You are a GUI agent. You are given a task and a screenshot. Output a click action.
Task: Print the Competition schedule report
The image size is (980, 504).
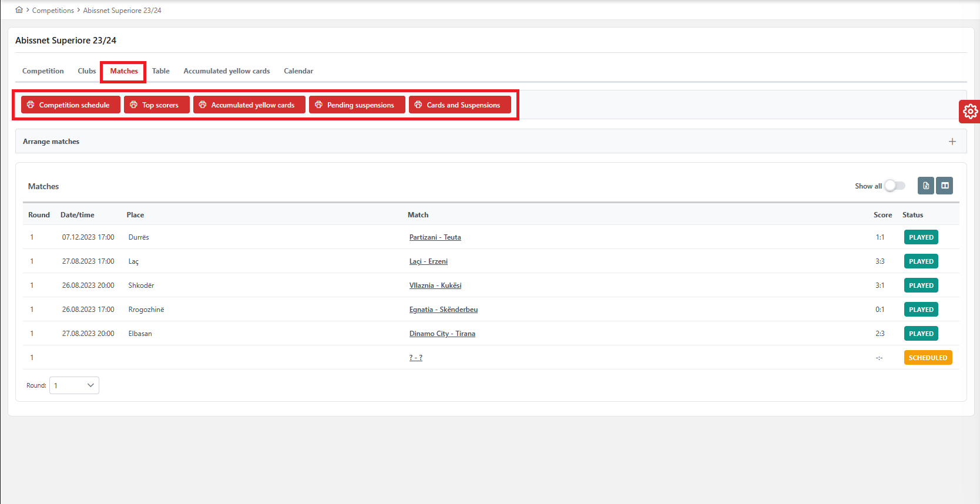(x=71, y=105)
